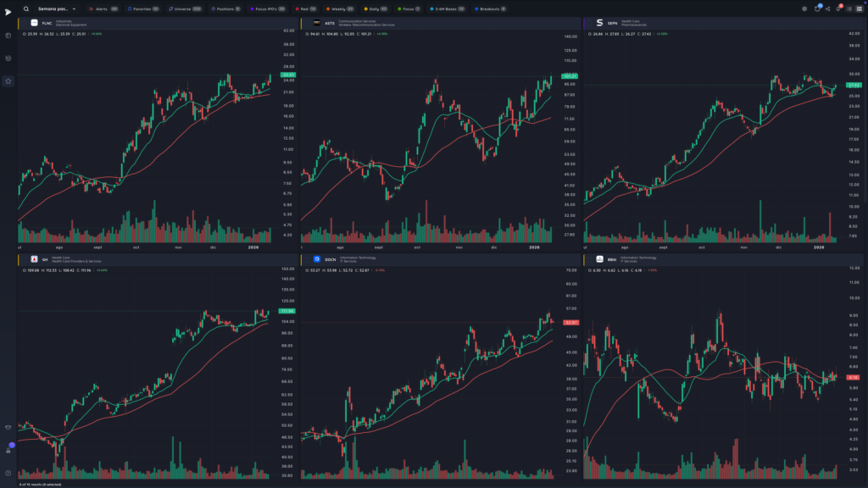Click the star icon in left sidebar
The image size is (868, 488).
click(x=8, y=80)
